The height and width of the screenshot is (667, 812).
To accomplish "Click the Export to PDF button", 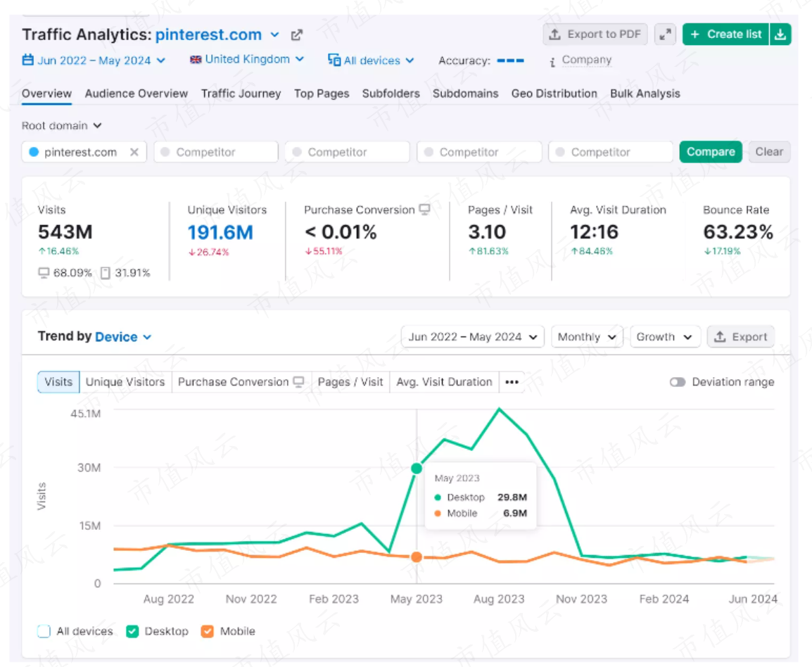I will [595, 34].
